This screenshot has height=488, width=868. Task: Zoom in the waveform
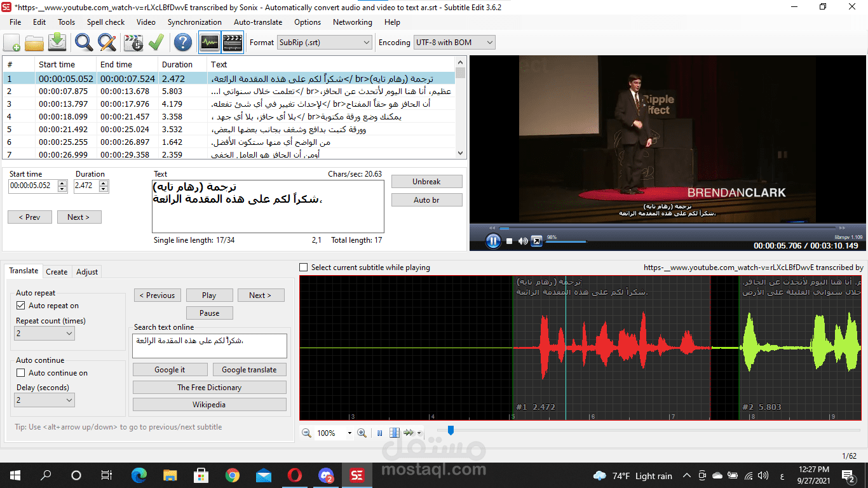coord(362,433)
